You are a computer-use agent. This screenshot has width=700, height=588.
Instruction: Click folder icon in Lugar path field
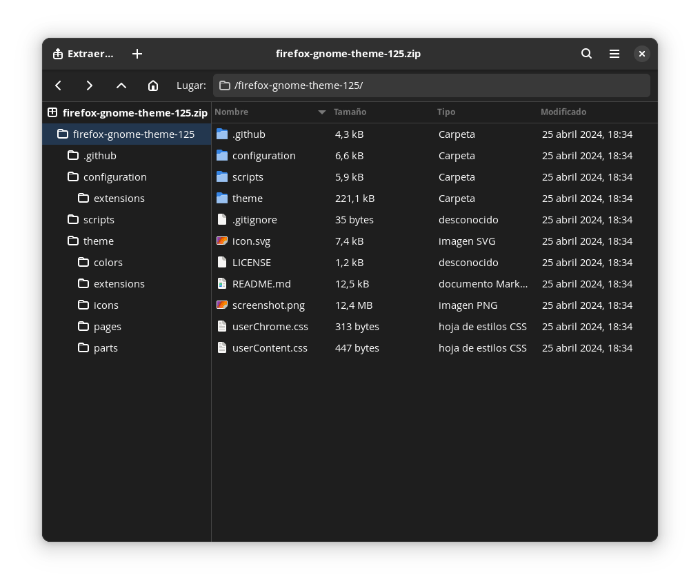click(x=225, y=85)
